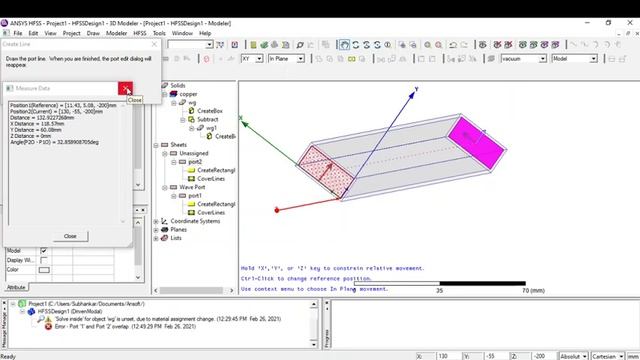Click the red hide-selected eye icon
640x360 pixels.
pyautogui.click(x=497, y=44)
